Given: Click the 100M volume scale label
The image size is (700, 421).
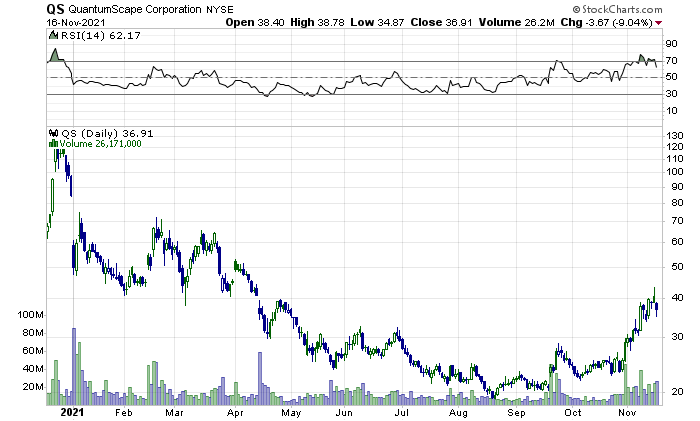Looking at the screenshot, I should tap(30, 315).
